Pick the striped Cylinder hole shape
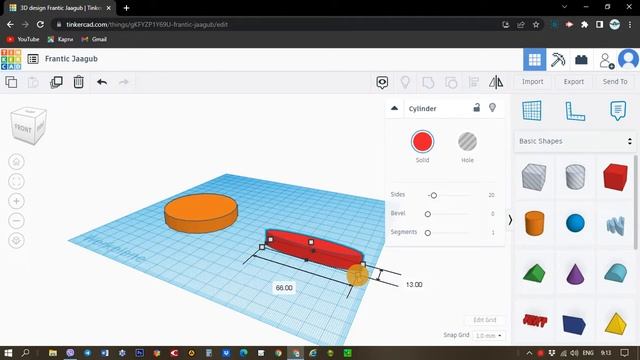Viewport: 640px width, 360px height. (x=575, y=177)
